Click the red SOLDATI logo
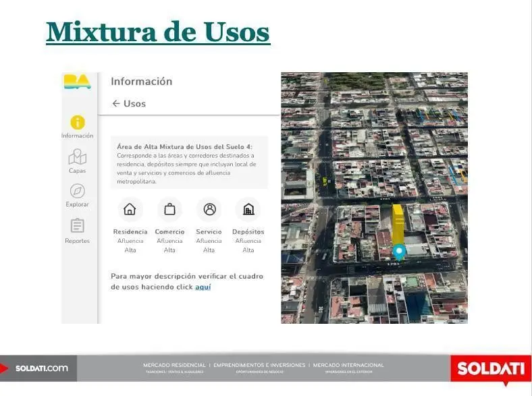Image resolution: width=532 pixels, height=396 pixels. point(491,369)
